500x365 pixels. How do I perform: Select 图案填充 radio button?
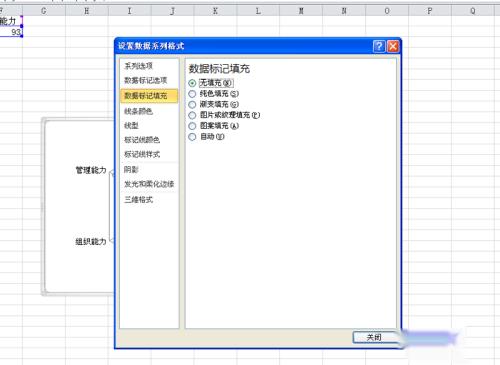point(192,126)
